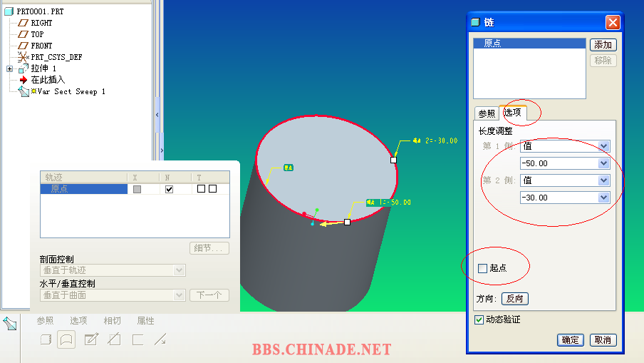Click the 细节... details button
Viewport: 644px width, 363px height.
209,248
